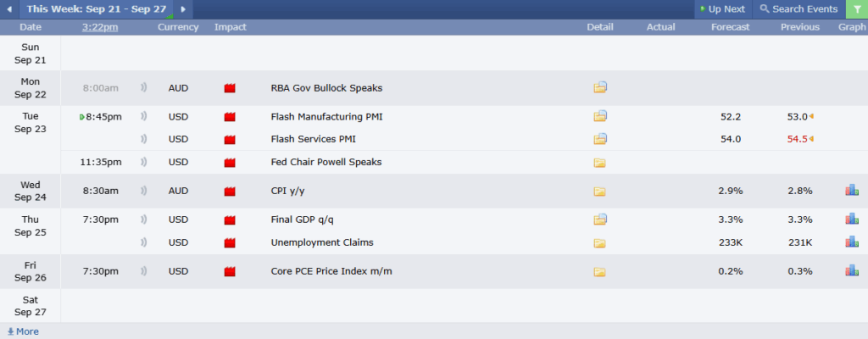The width and height of the screenshot is (868, 339).
Task: Open the Fed Chair Powell Speaks event
Action: [325, 162]
